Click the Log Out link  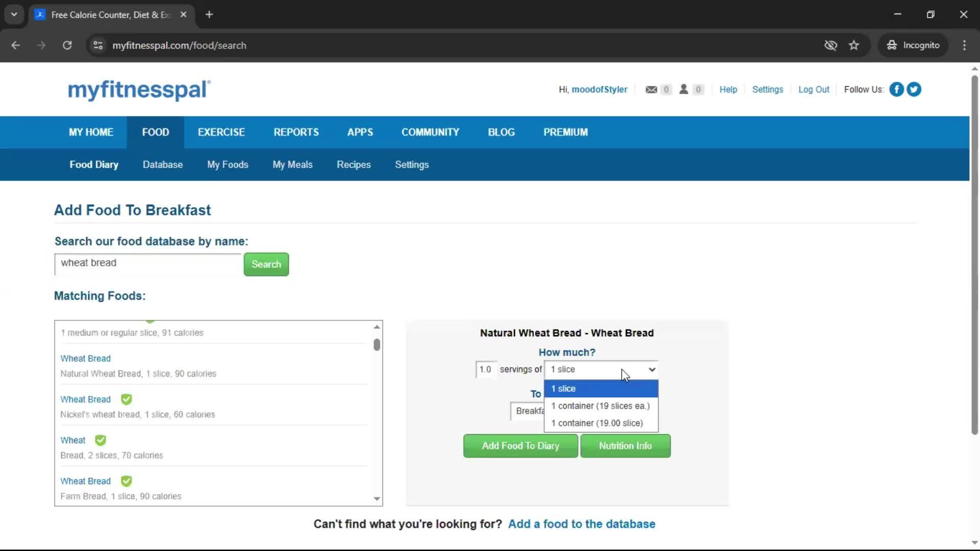[x=814, y=89]
